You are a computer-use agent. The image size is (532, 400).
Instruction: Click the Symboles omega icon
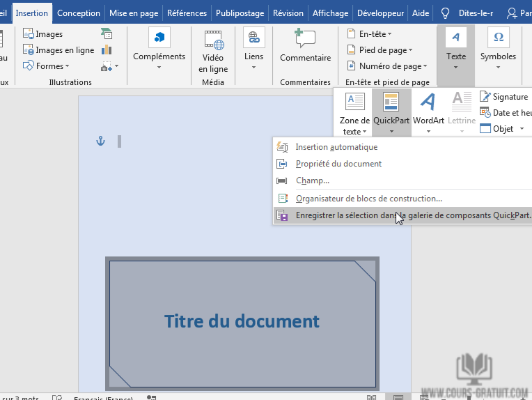499,38
